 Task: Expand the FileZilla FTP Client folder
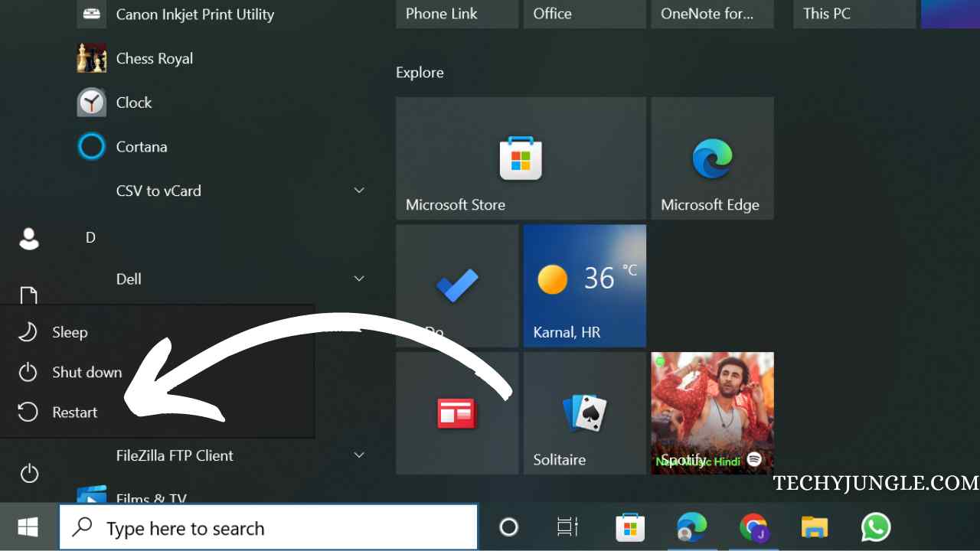359,455
